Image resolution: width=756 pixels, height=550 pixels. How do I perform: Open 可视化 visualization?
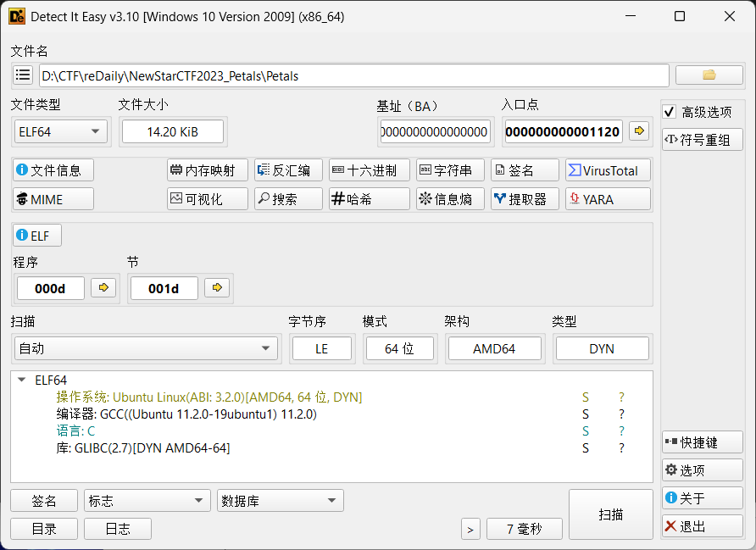click(208, 199)
